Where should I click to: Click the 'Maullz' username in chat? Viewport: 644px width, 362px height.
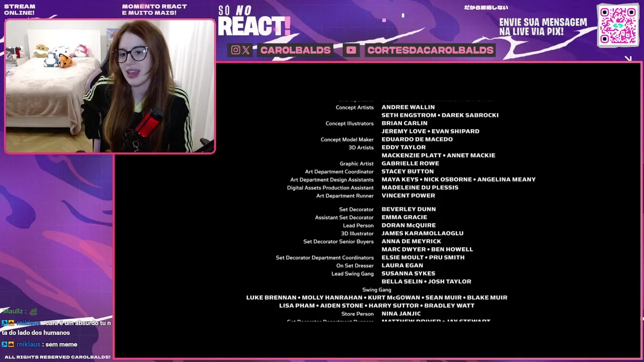point(14,312)
